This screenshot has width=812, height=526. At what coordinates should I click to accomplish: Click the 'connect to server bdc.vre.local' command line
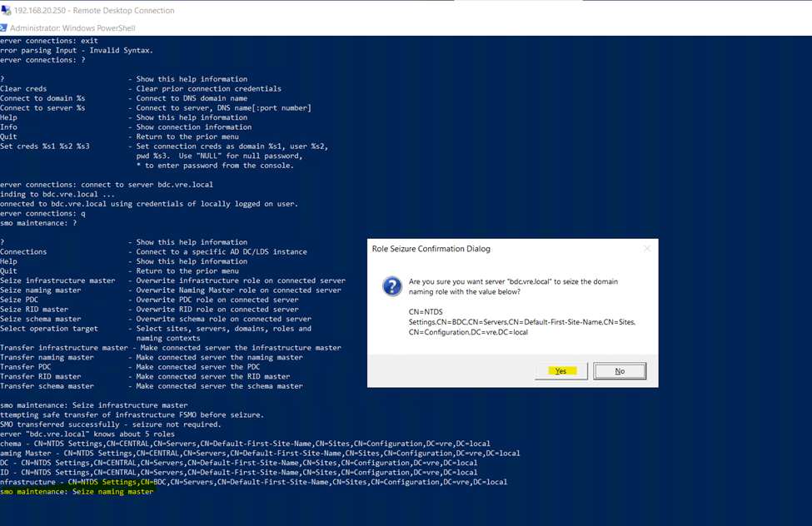coord(107,185)
